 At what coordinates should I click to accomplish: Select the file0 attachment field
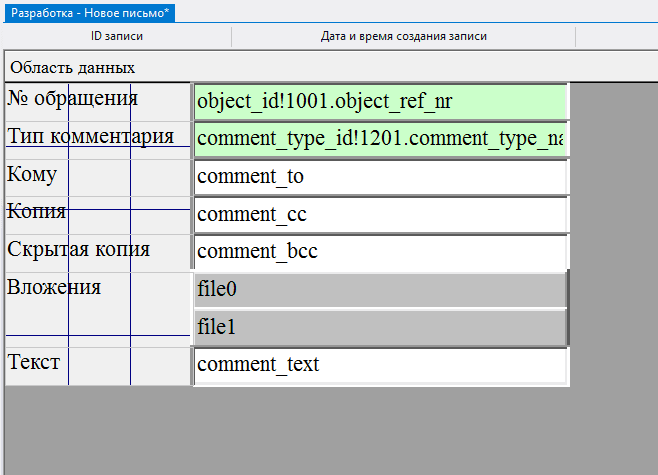380,290
